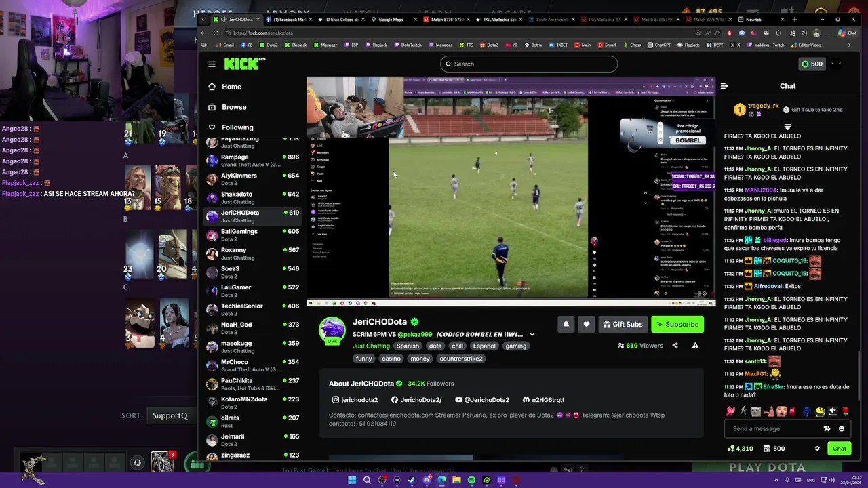Screen dimensions: 868x488
Task: Click the Windows Start button
Action: tap(352, 480)
